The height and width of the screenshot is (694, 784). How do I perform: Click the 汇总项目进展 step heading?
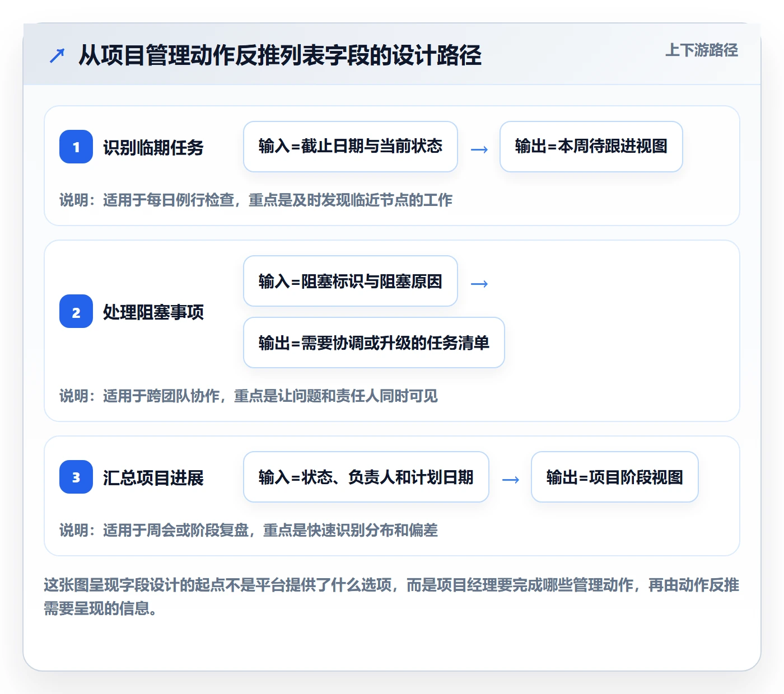(153, 477)
